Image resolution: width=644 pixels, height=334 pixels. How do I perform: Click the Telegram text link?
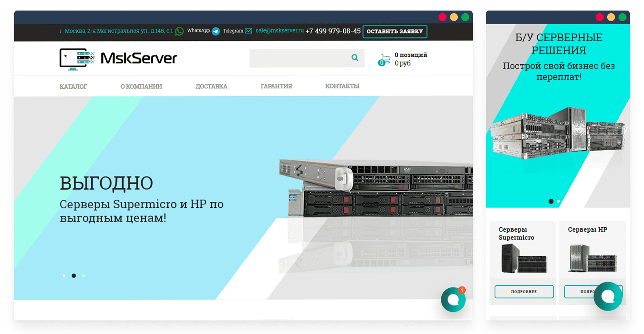click(233, 31)
